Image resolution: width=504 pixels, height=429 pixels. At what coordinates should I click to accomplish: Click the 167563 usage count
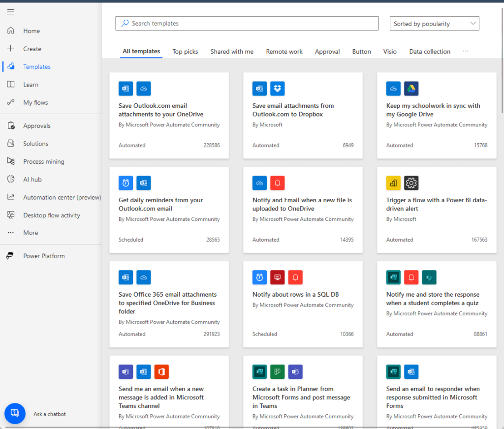coord(479,240)
